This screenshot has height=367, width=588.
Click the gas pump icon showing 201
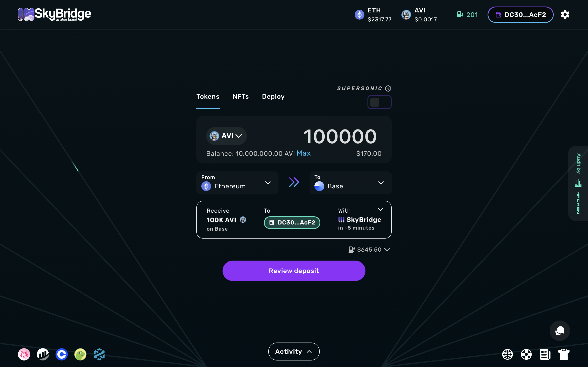point(461,15)
